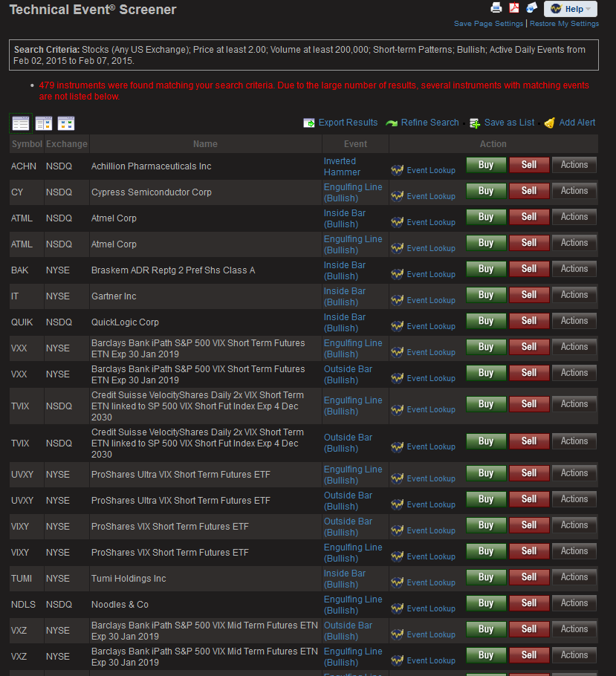Click Export Results

point(348,123)
